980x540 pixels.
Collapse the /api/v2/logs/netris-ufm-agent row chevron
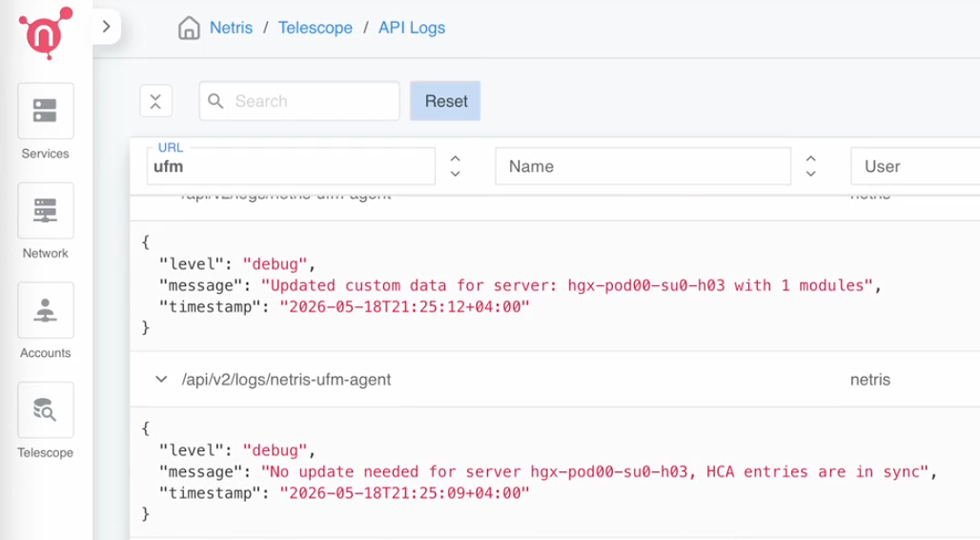(161, 379)
